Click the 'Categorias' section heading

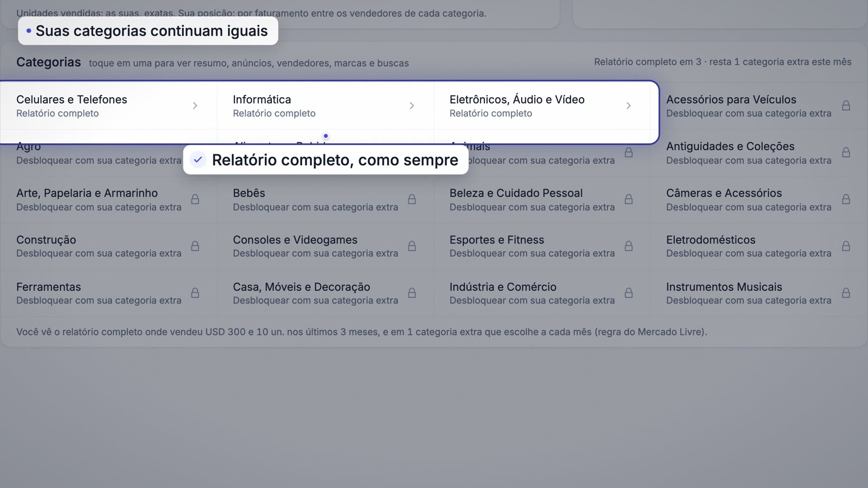[48, 62]
